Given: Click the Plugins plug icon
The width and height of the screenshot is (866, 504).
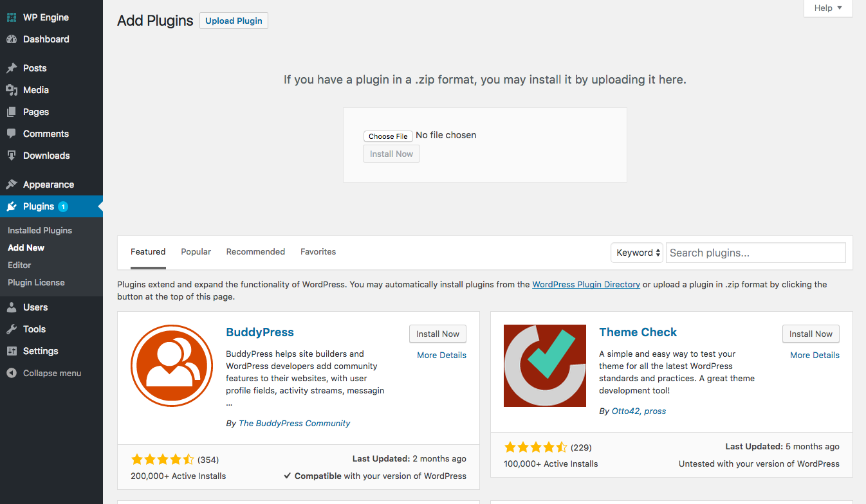Looking at the screenshot, I should coord(12,206).
